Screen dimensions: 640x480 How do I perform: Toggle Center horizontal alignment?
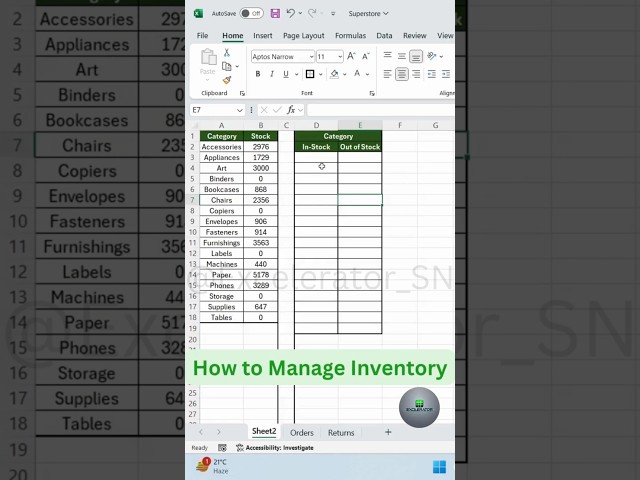(402, 74)
